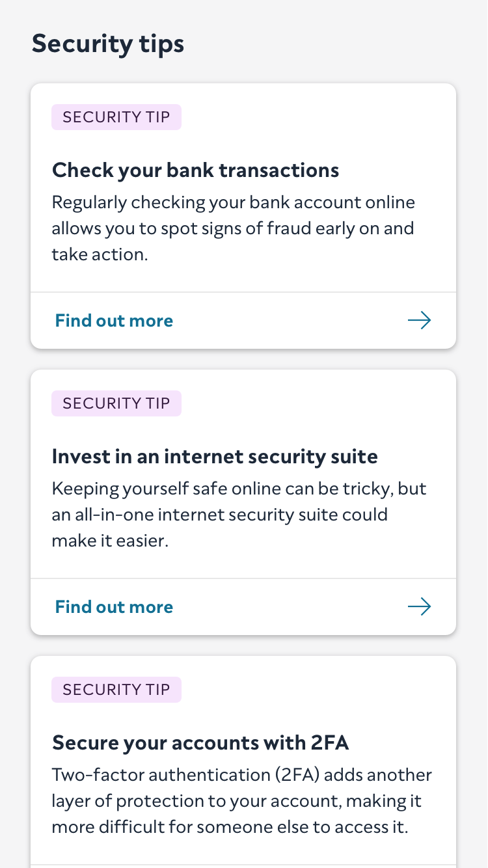The height and width of the screenshot is (868, 488).
Task: Click the second security tip card
Action: [243, 501]
